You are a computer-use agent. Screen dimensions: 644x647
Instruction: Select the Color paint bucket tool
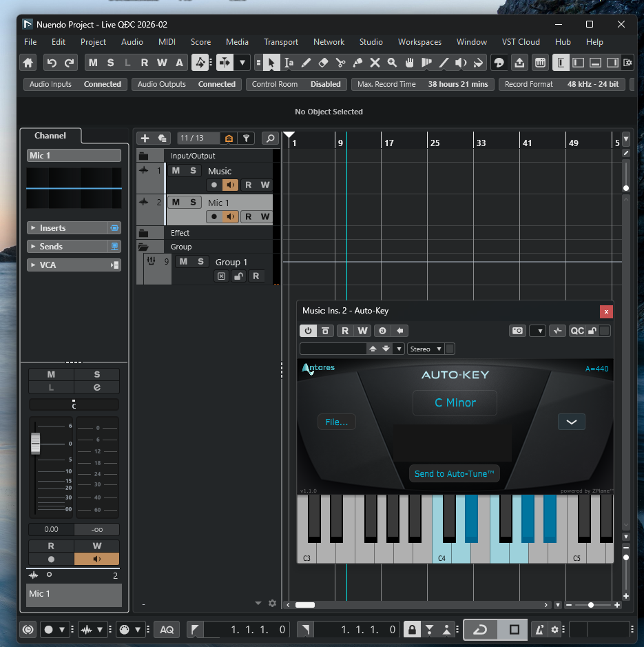478,63
